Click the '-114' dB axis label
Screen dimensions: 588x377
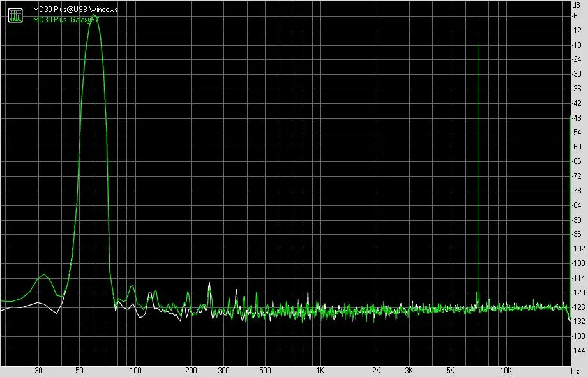coord(578,277)
